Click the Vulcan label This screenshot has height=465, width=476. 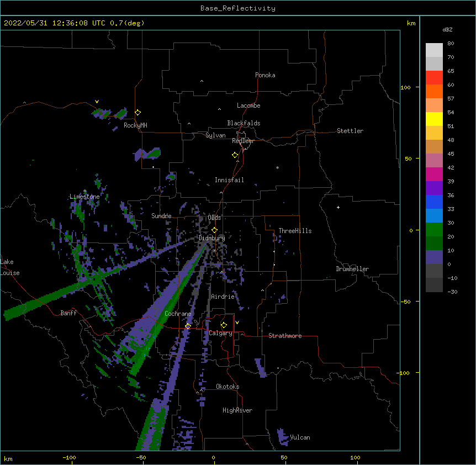300,437
